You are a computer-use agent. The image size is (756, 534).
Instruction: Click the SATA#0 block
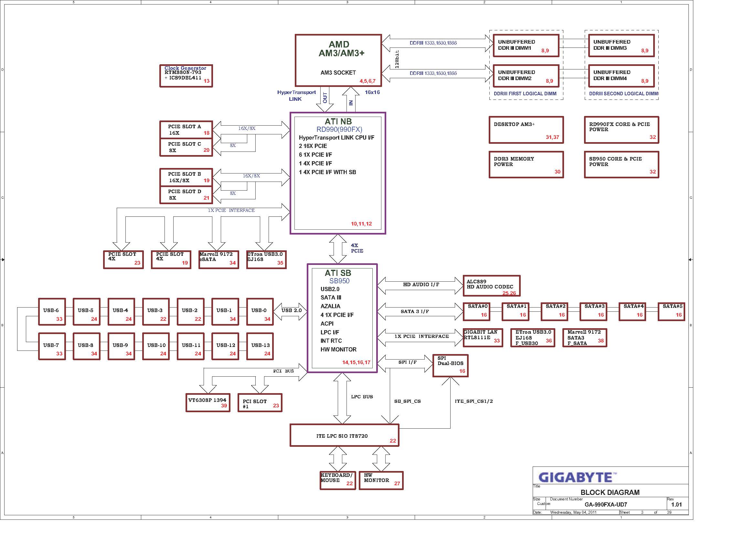click(476, 312)
